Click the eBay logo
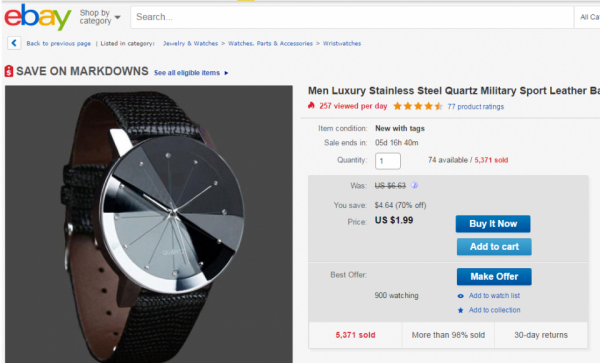 pos(38,17)
